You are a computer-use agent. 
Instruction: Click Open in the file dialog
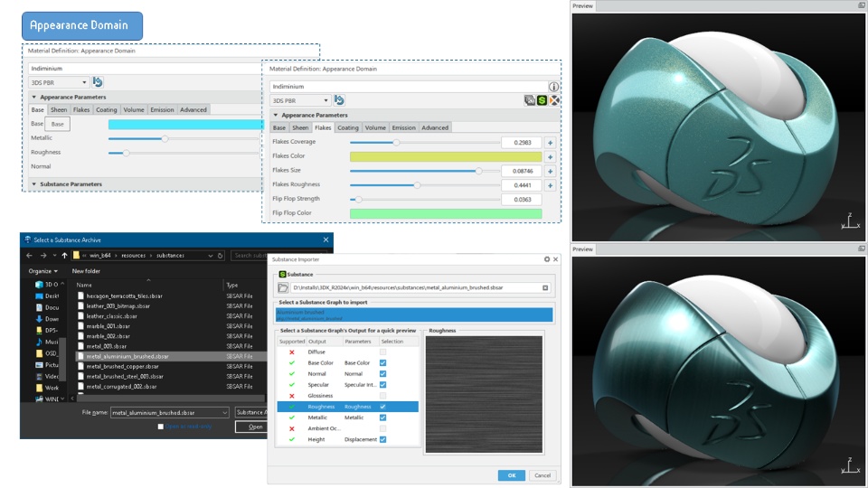pyautogui.click(x=252, y=427)
